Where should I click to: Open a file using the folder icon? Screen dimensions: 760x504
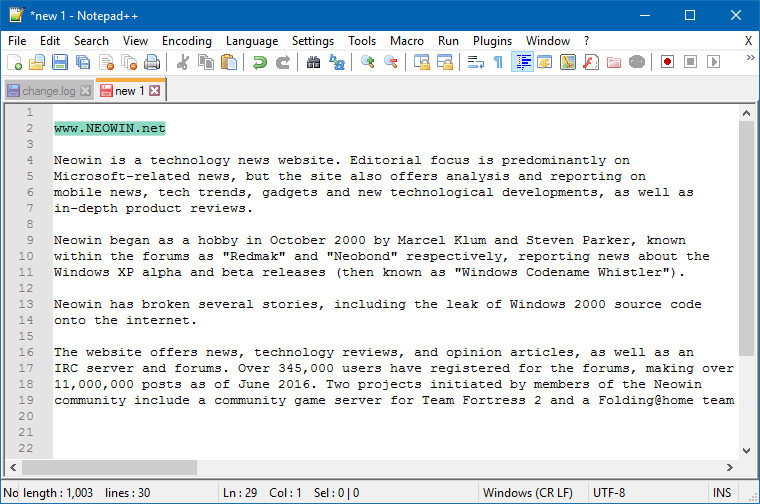click(x=37, y=62)
